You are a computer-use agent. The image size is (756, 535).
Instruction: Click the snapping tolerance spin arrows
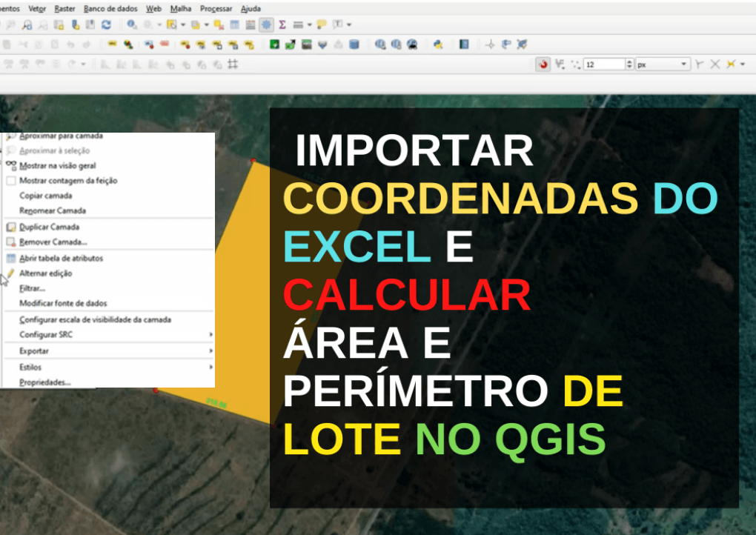[x=629, y=64]
